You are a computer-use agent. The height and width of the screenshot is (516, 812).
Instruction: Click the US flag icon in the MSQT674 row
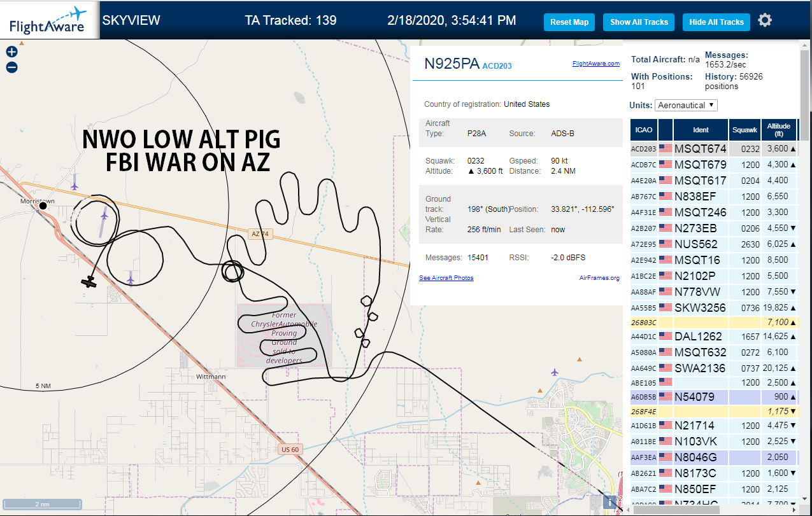point(666,149)
